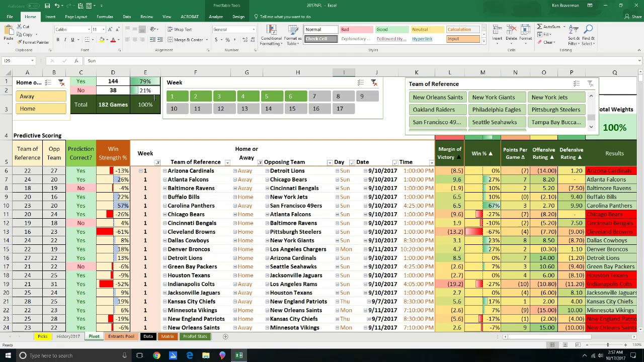Apply bold formatting
The image size is (644, 362).
click(x=58, y=40)
